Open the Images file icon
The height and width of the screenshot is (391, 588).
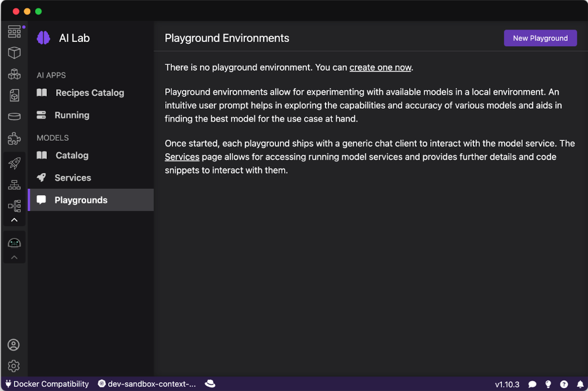point(14,95)
